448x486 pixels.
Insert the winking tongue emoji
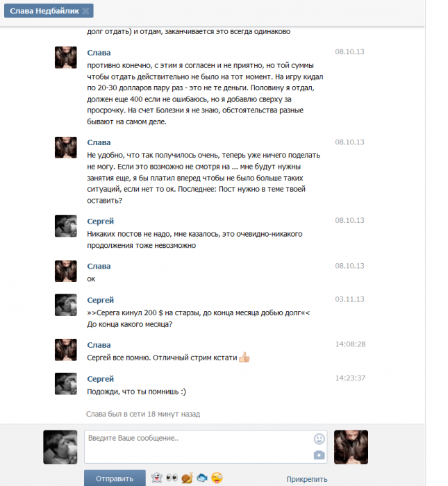(x=217, y=478)
